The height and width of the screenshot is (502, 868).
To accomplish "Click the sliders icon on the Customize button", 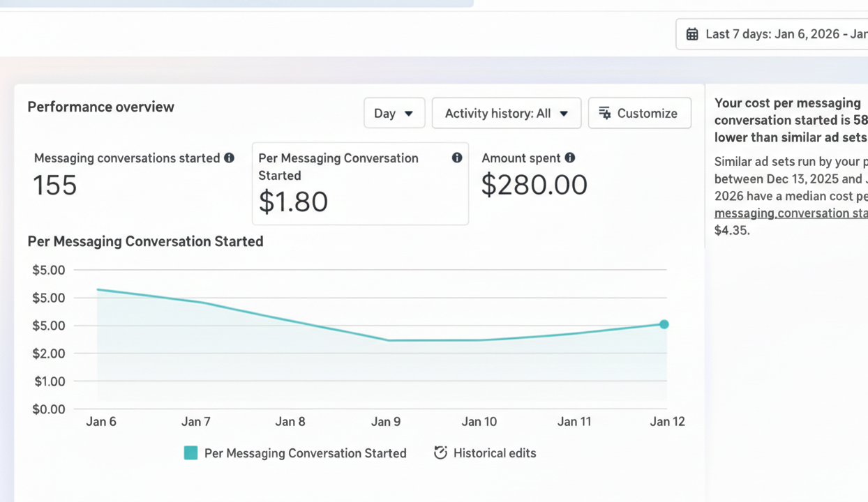I will (604, 113).
